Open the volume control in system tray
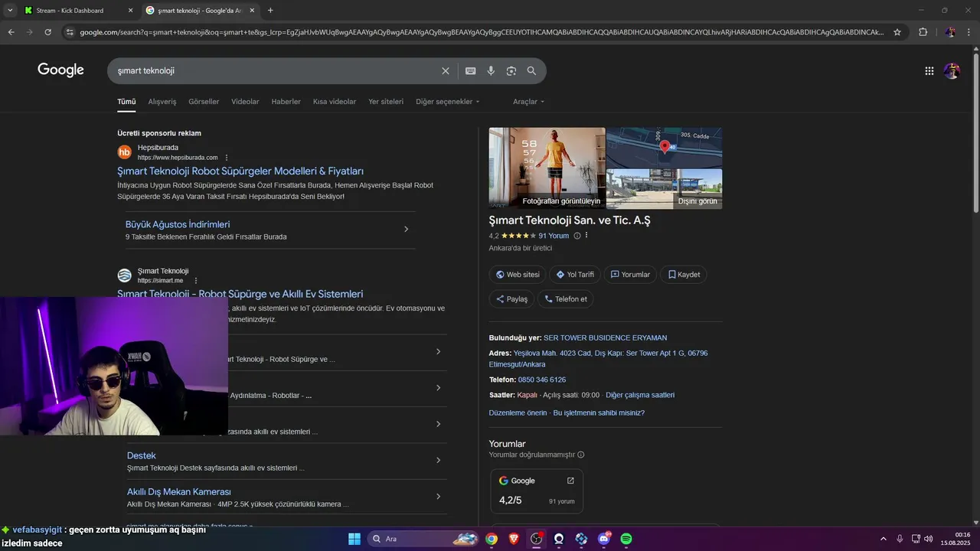The height and width of the screenshot is (551, 980). 929,539
